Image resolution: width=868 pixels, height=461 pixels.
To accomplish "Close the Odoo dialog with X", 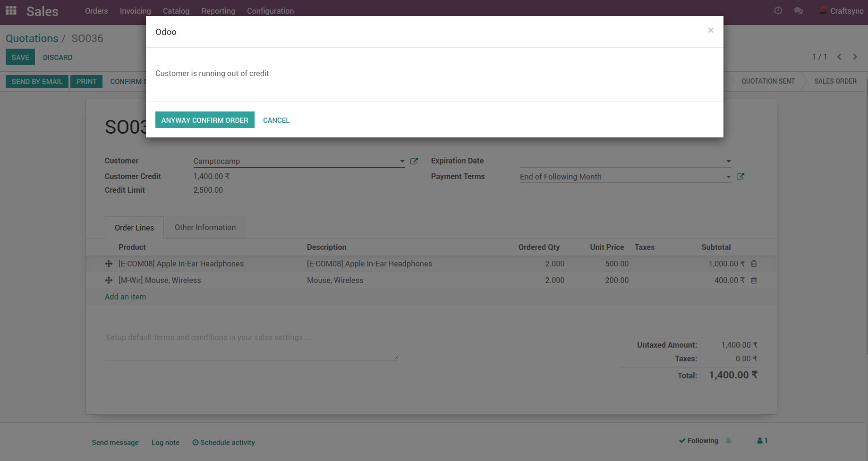I will tap(710, 30).
